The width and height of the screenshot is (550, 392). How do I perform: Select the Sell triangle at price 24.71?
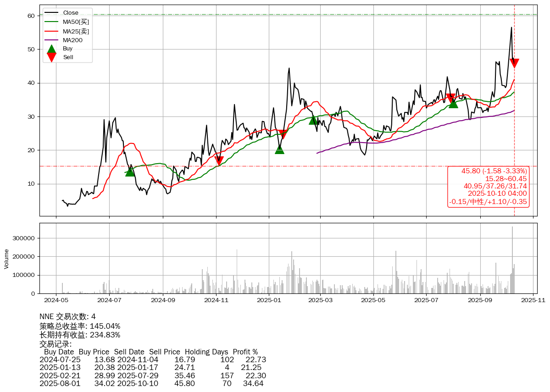pos(283,134)
